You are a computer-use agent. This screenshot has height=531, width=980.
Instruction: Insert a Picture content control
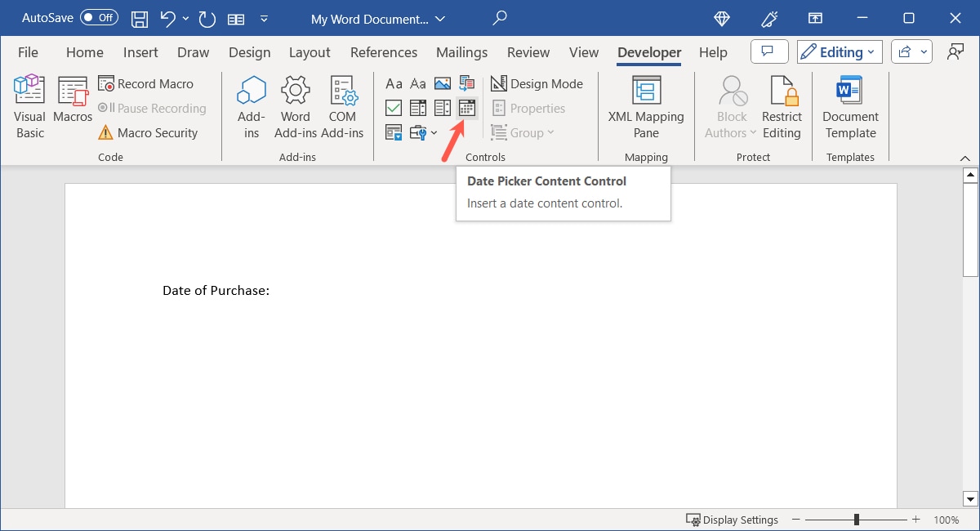point(443,83)
